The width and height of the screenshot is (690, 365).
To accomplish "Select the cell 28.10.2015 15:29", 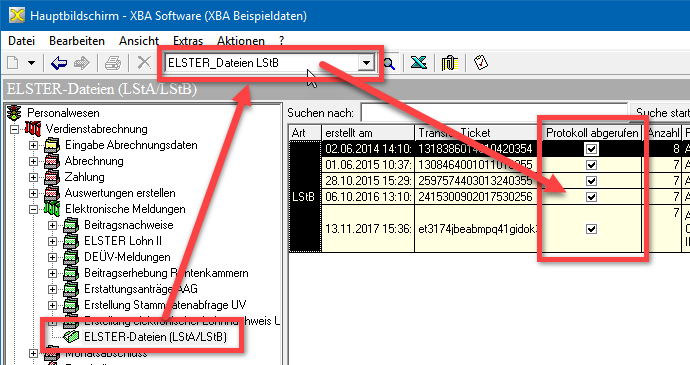I will pos(368,181).
